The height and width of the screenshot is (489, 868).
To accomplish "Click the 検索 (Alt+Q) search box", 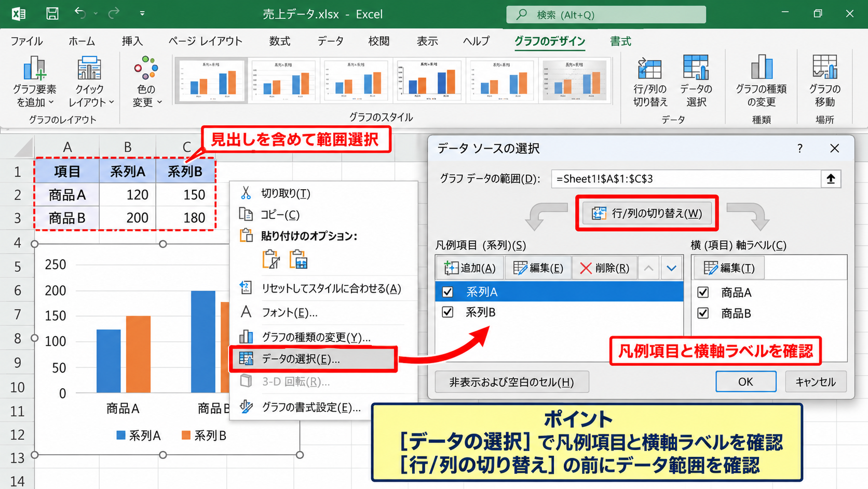I will click(x=606, y=15).
